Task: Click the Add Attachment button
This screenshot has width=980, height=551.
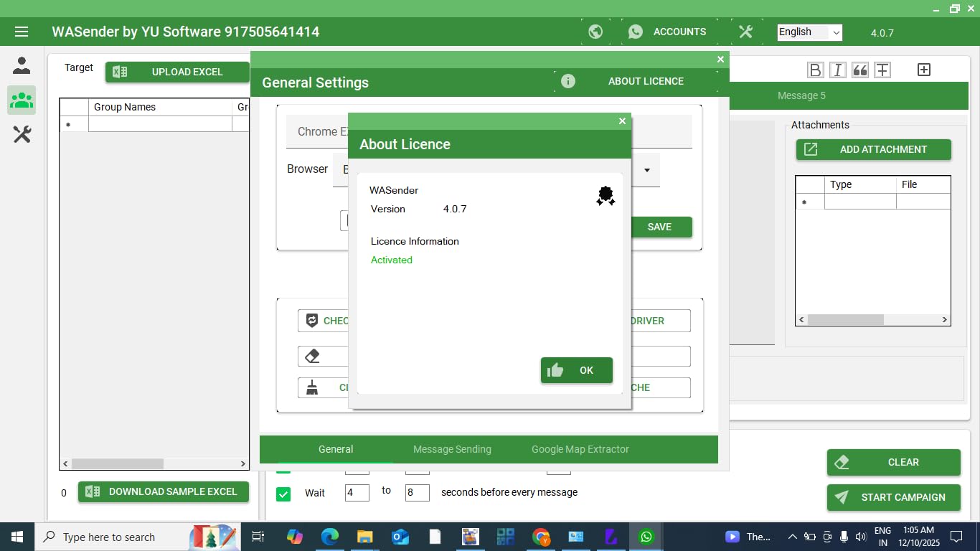Action: [873, 149]
